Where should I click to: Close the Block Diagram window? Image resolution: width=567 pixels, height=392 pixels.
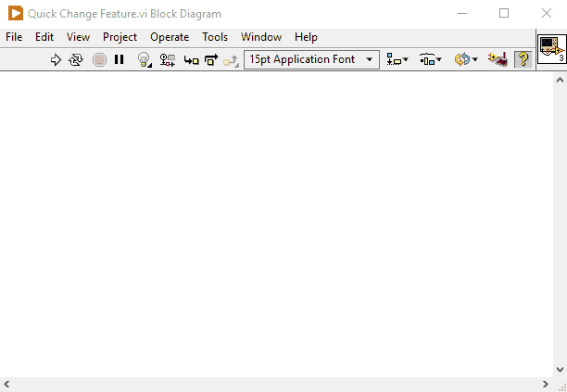pos(547,13)
